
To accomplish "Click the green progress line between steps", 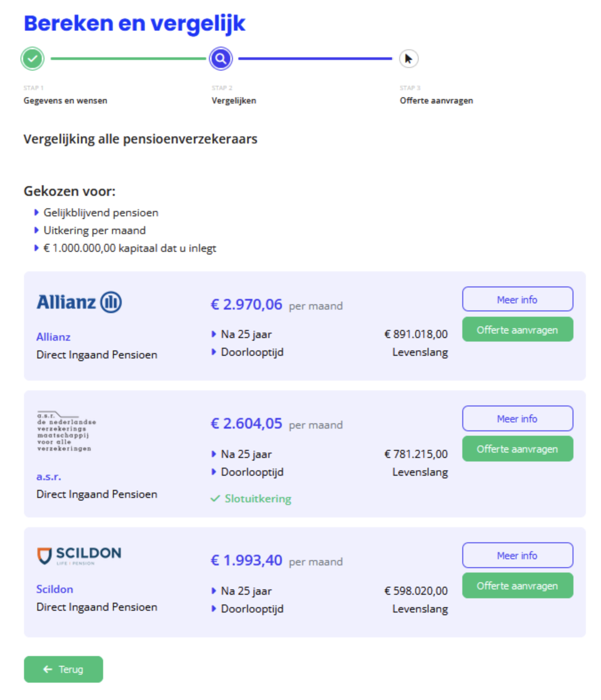I will (128, 58).
